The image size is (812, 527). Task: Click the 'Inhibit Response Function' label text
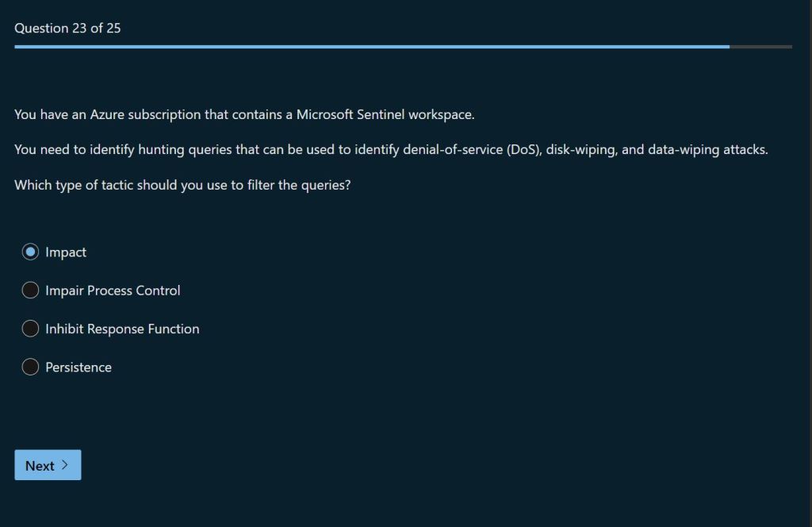(122, 329)
